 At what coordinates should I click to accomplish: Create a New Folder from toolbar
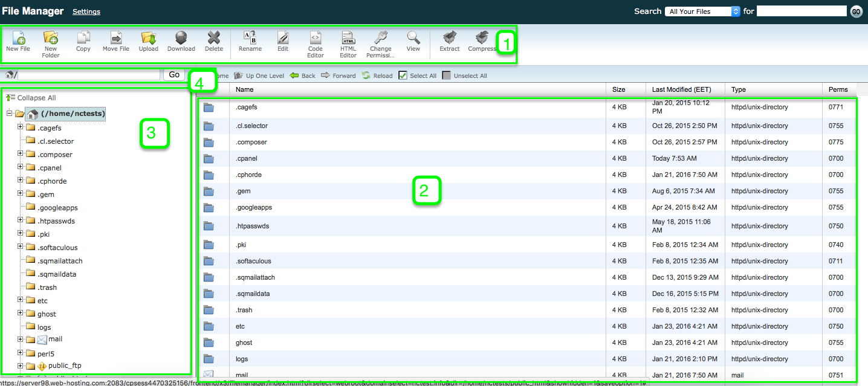[x=51, y=38]
